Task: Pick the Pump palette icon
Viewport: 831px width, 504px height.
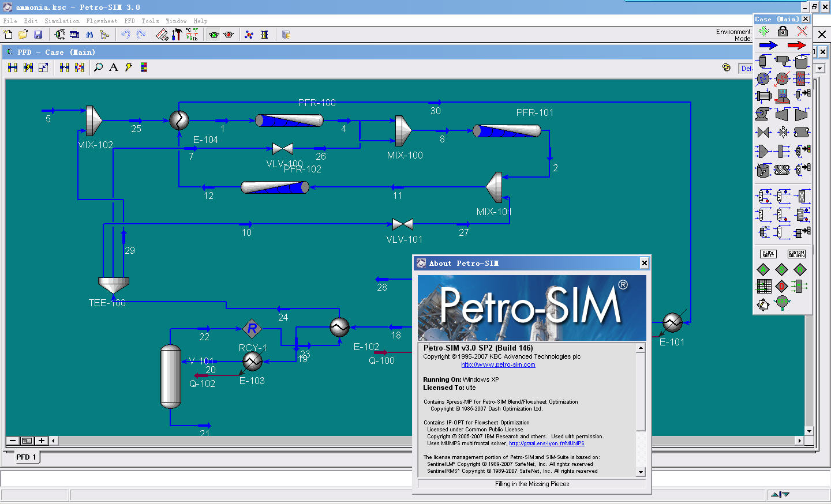Action: (763, 114)
